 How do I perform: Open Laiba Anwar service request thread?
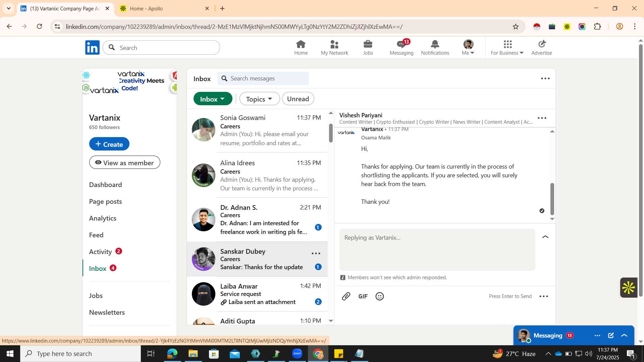(x=257, y=294)
